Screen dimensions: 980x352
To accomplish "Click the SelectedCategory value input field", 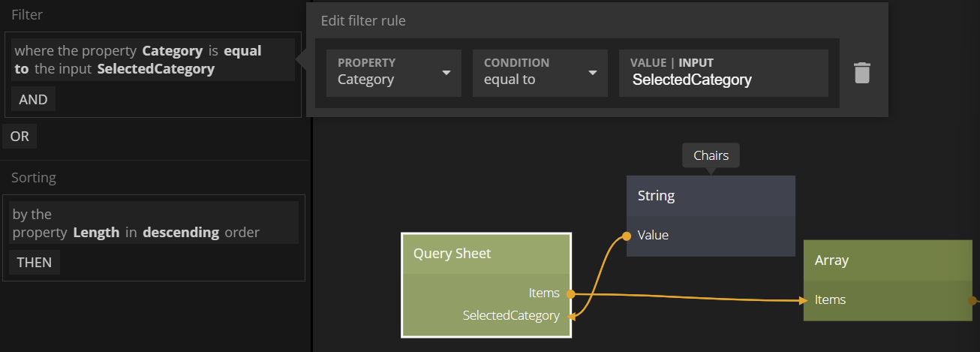I will (x=723, y=80).
